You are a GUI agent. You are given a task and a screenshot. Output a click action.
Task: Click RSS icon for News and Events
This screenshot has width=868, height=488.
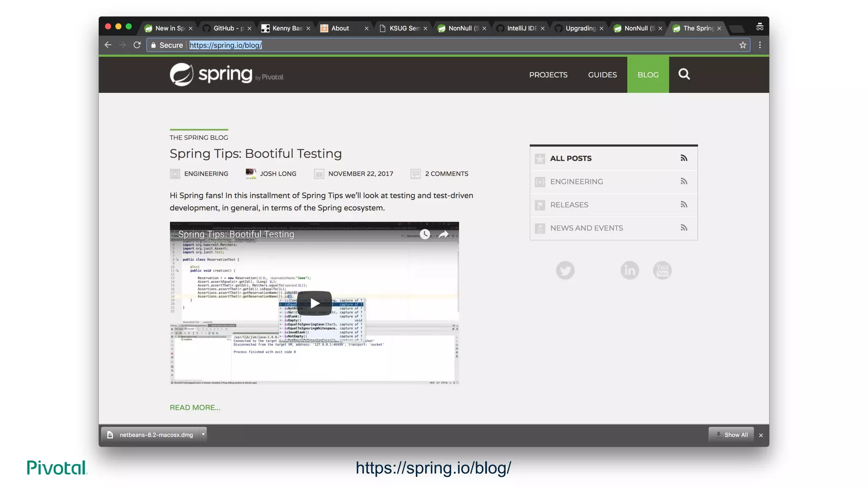[x=684, y=228]
